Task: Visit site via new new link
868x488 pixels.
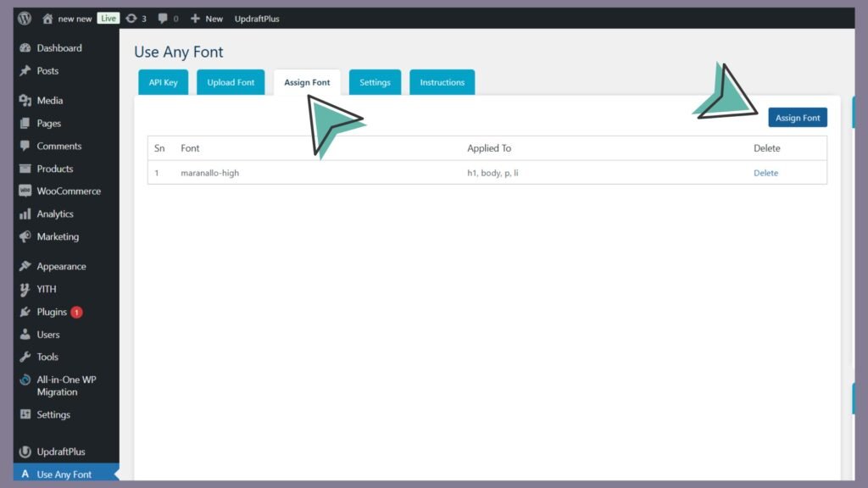Action: tap(75, 19)
